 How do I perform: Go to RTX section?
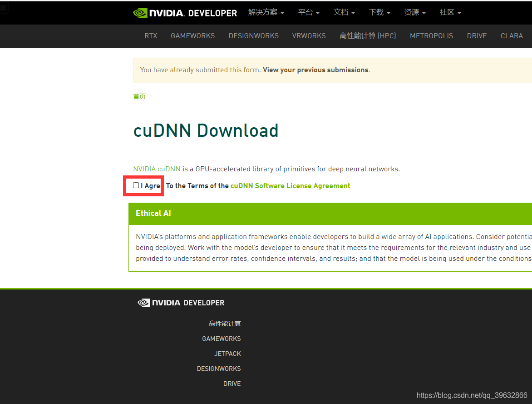pyautogui.click(x=151, y=36)
